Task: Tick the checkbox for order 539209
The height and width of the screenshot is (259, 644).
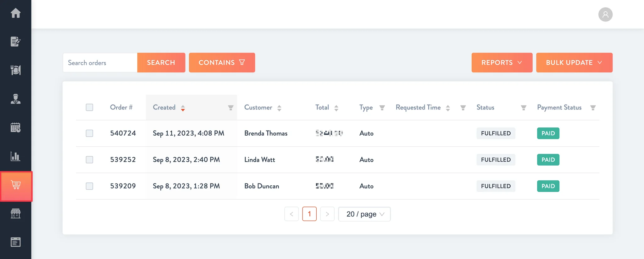Action: coord(89,186)
